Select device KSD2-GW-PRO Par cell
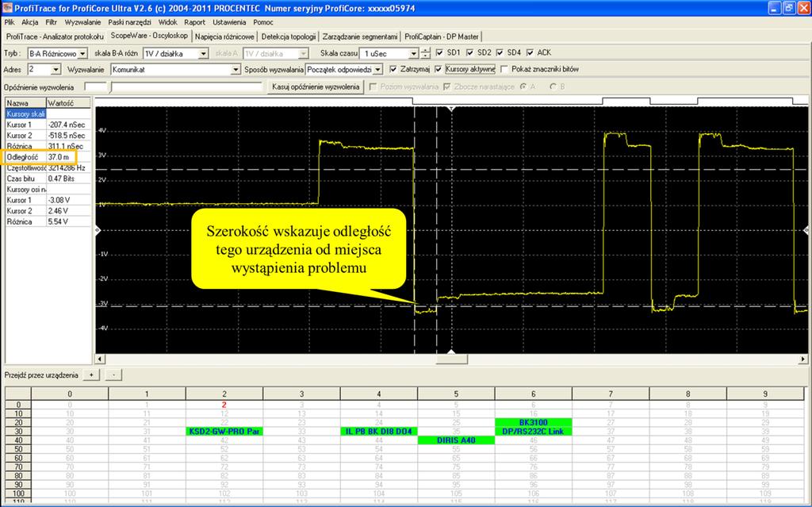The height and width of the screenshot is (507, 812). pyautogui.click(x=224, y=432)
